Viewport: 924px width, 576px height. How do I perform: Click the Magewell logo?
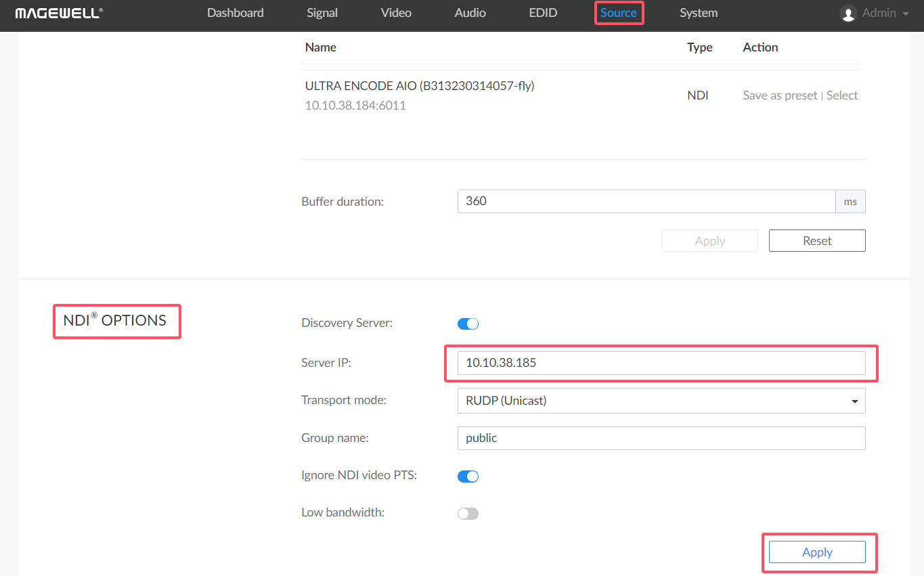tap(59, 13)
